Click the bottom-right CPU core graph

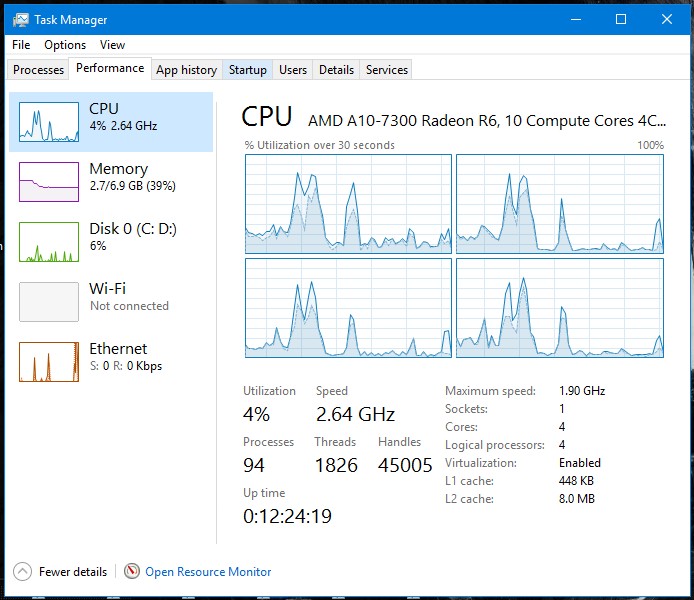click(560, 308)
